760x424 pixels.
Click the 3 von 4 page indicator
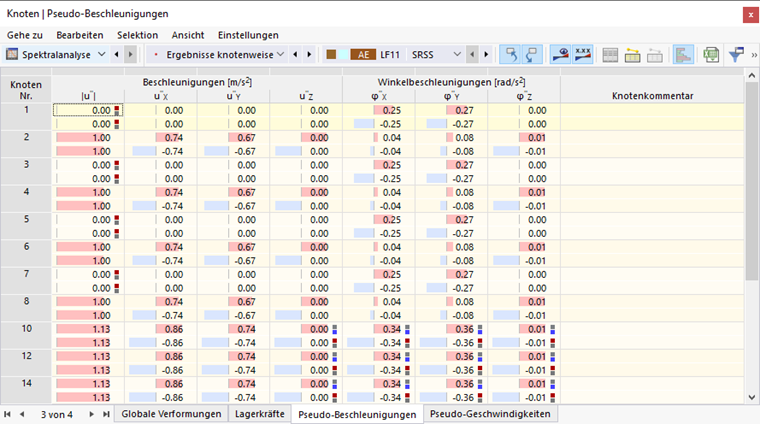57,414
